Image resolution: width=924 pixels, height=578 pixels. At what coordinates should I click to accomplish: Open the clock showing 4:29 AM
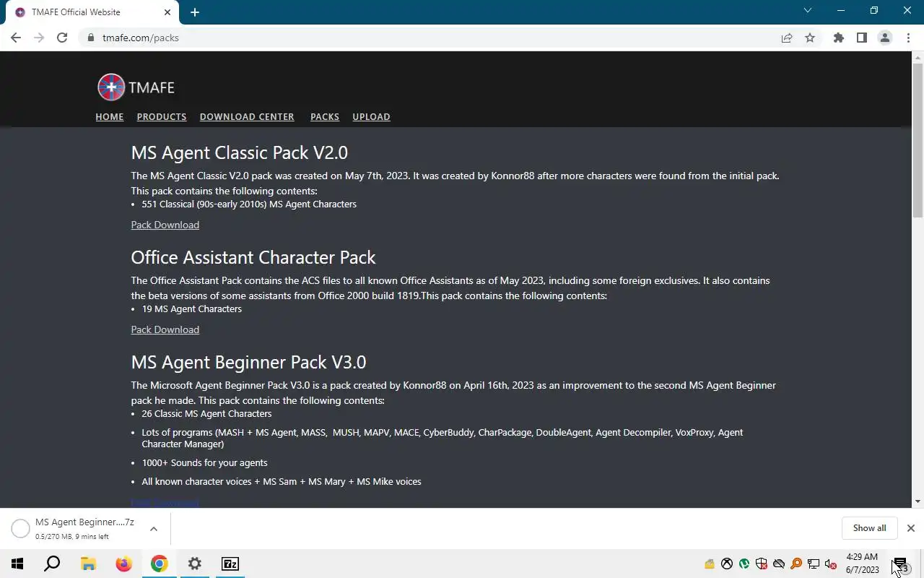click(863, 564)
